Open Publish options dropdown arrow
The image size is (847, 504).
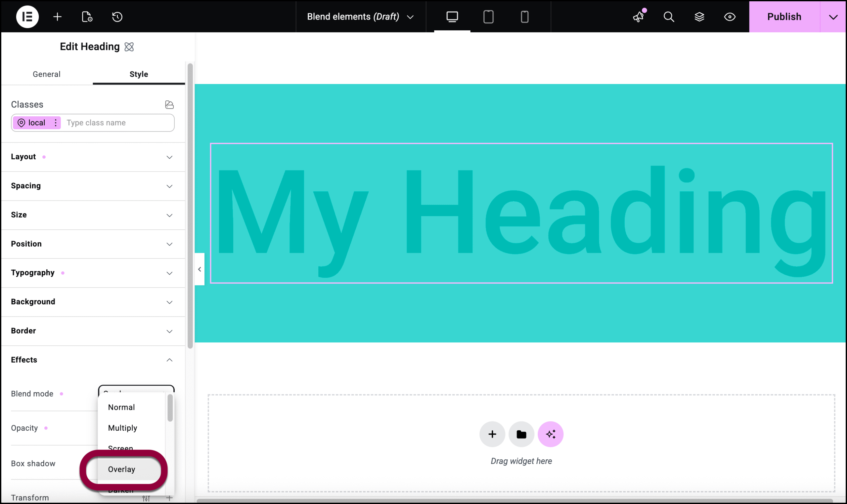(x=833, y=17)
